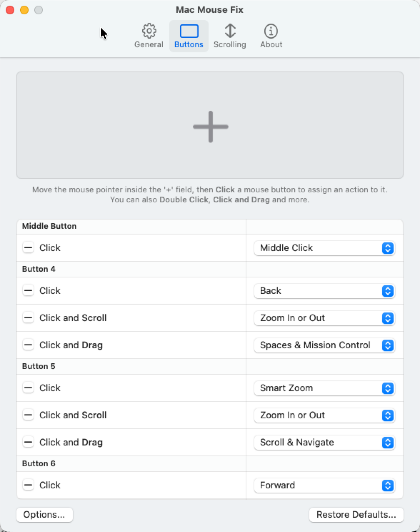Expand the Forward action dropdown
The image size is (420, 532).
pyautogui.click(x=324, y=485)
